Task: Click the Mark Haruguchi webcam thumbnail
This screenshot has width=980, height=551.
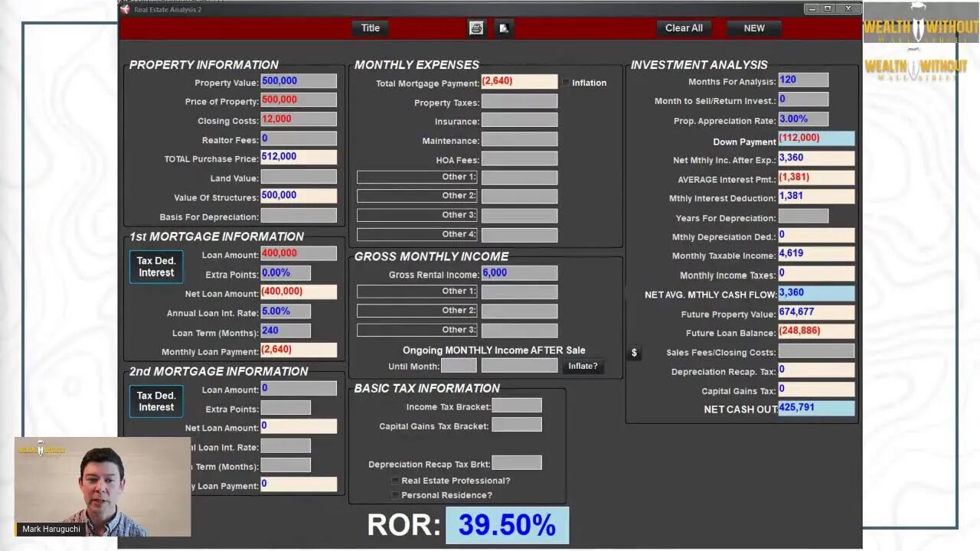Action: (x=103, y=487)
